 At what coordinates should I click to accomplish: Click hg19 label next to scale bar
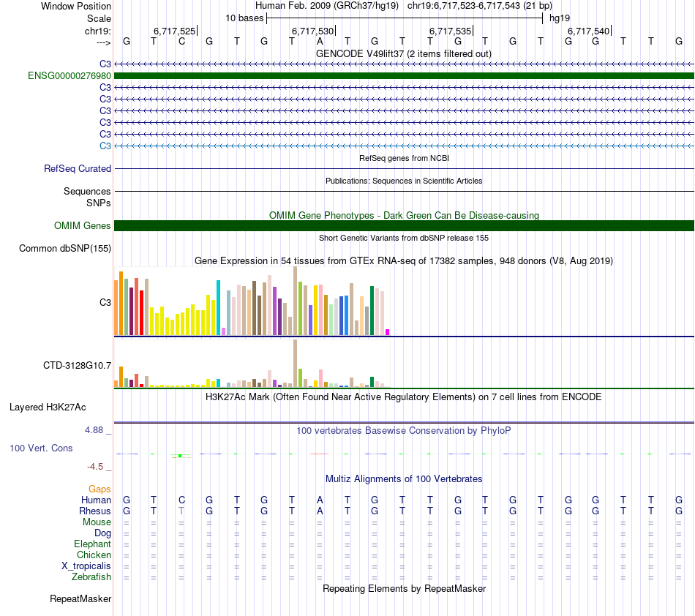click(560, 18)
